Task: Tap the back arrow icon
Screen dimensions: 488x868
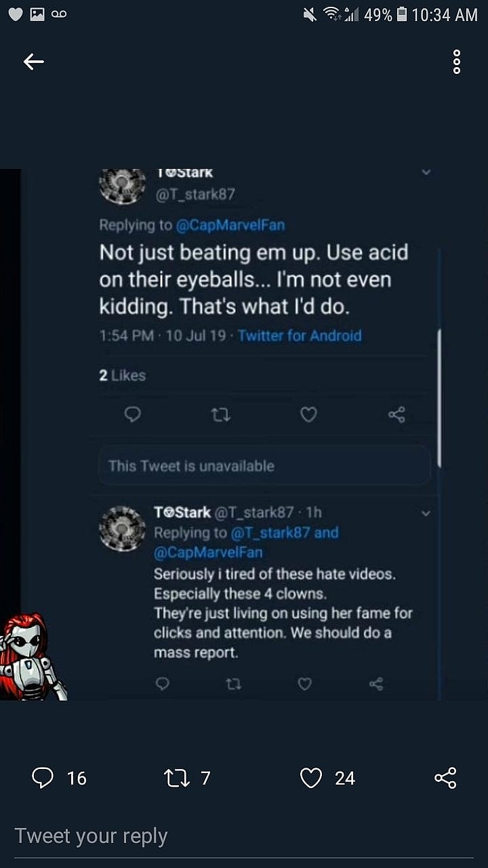Action: click(33, 62)
